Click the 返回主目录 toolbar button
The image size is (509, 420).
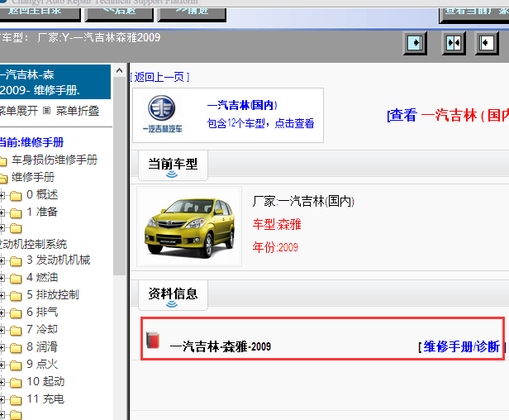point(40,14)
